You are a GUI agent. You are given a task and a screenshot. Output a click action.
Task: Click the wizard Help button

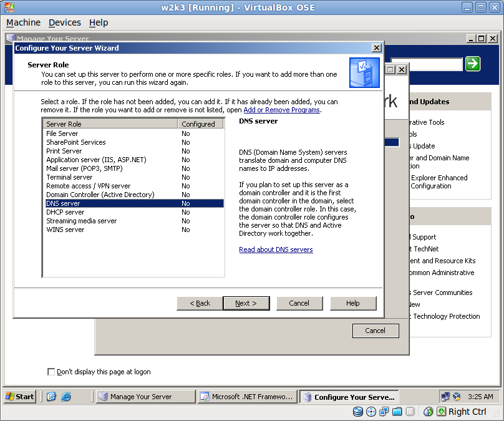pos(353,303)
